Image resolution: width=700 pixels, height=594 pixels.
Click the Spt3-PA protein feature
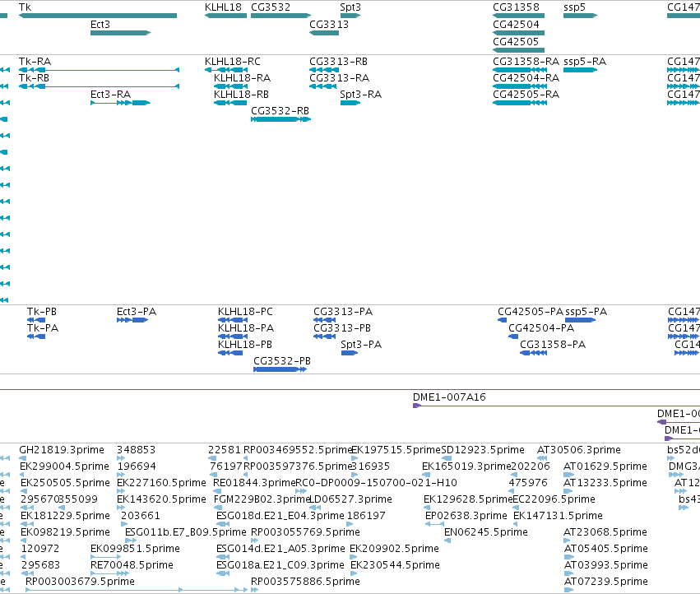tap(350, 353)
